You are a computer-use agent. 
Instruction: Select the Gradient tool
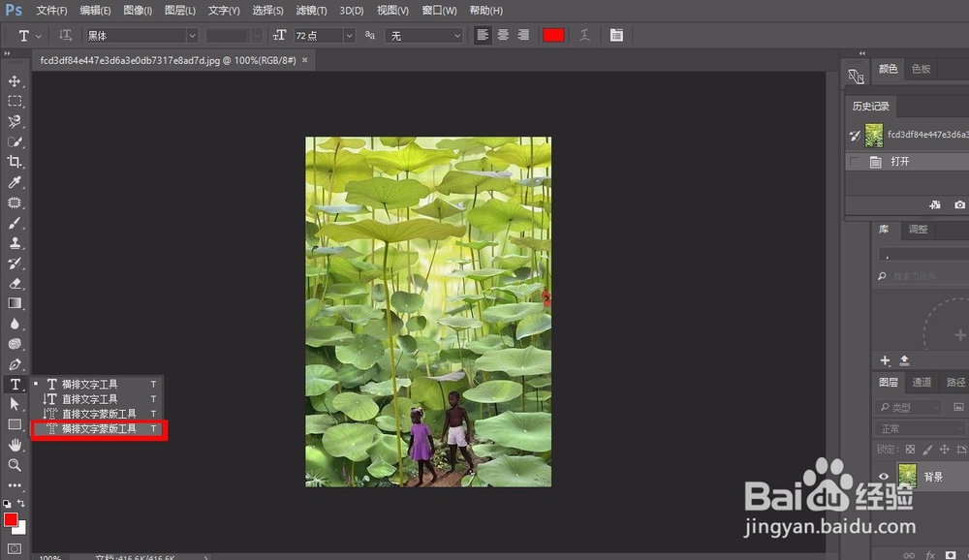(15, 303)
